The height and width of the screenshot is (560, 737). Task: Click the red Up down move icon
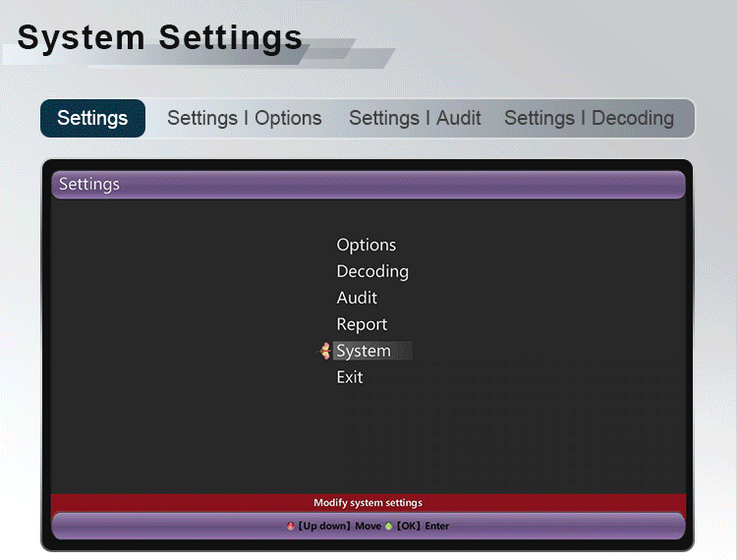(x=291, y=527)
